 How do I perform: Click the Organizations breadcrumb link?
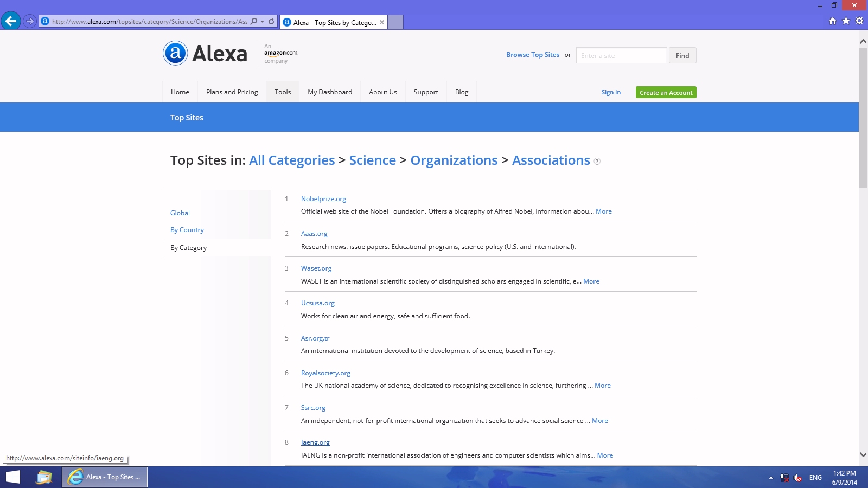454,160
